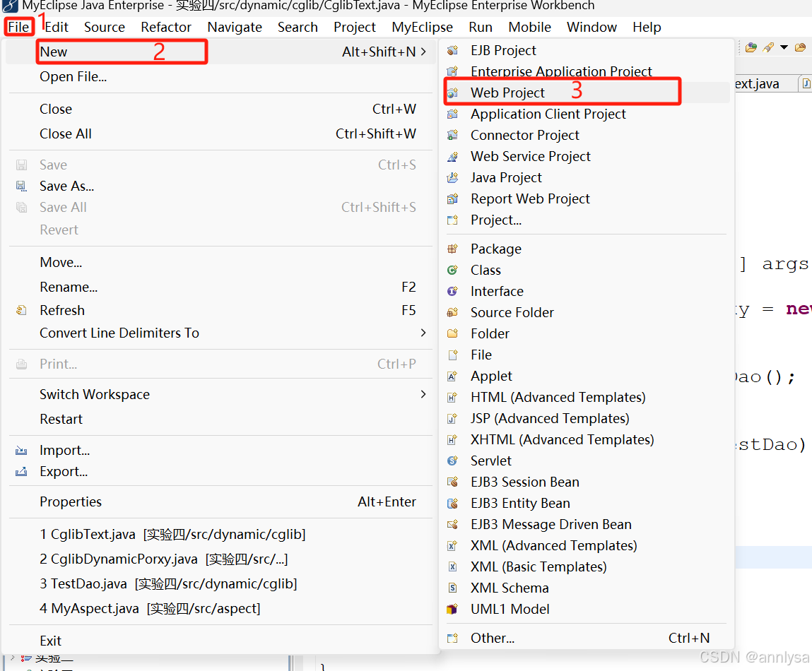
Task: Open the Navigate menu
Action: [x=235, y=27]
